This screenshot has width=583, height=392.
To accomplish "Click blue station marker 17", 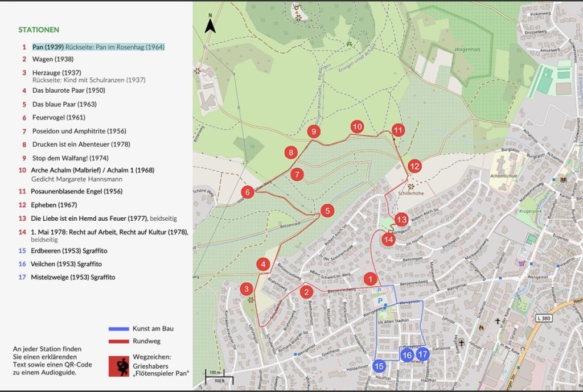I will tap(423, 354).
